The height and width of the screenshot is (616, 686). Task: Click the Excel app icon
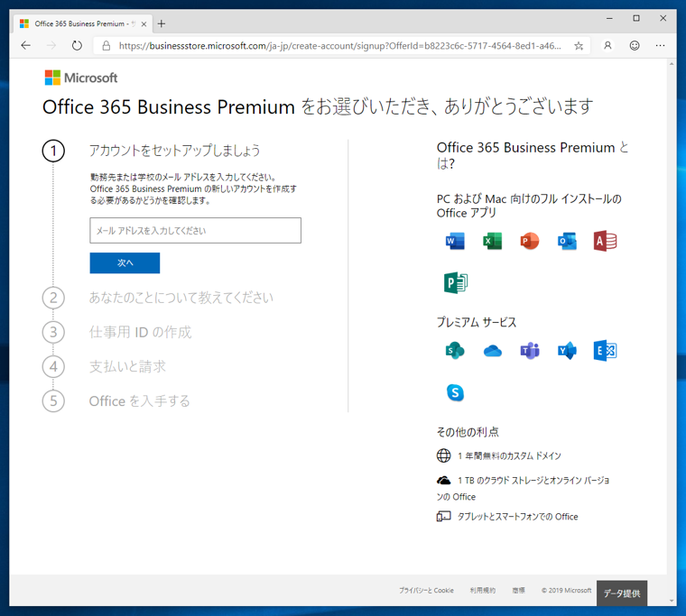(493, 242)
